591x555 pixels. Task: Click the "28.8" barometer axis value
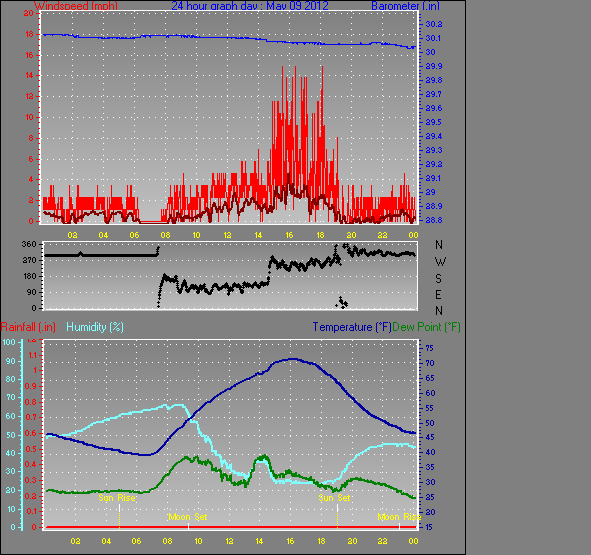[434, 220]
